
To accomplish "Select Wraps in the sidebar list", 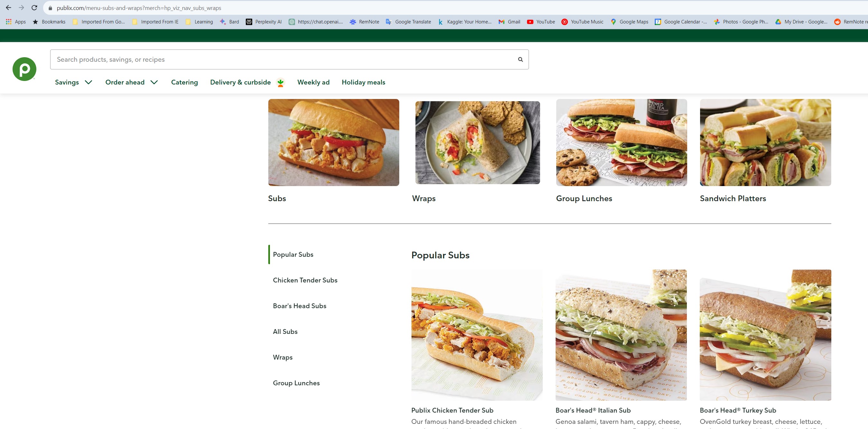I will pos(282,357).
